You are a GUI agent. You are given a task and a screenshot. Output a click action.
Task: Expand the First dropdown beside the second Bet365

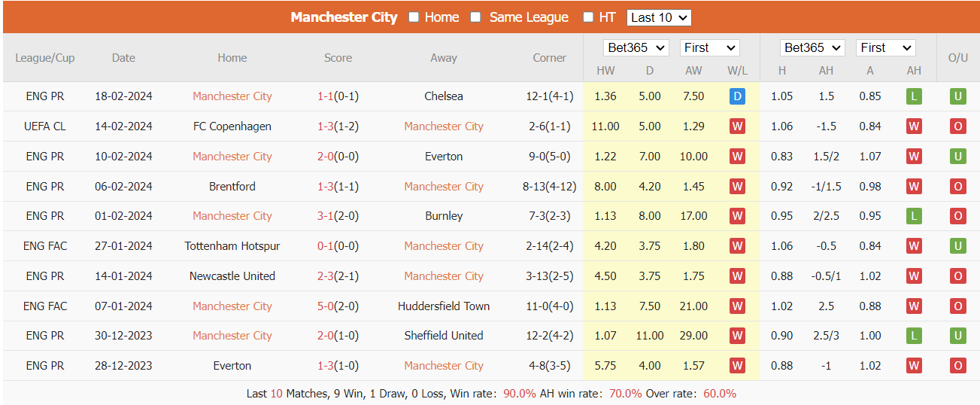pos(885,48)
